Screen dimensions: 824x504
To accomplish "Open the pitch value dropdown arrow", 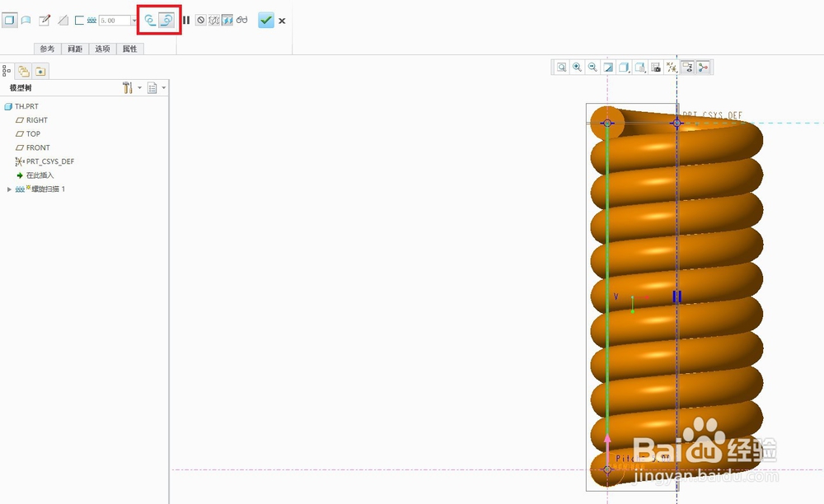I will pos(134,21).
